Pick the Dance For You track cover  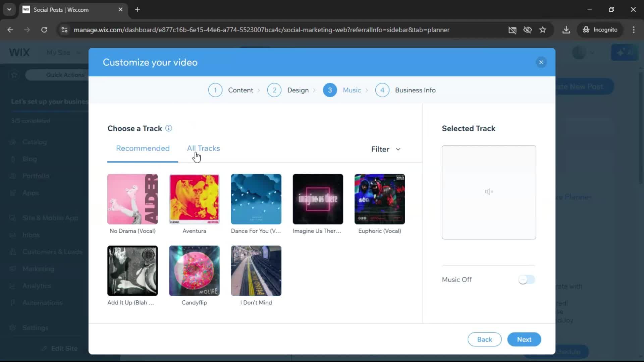tap(256, 199)
